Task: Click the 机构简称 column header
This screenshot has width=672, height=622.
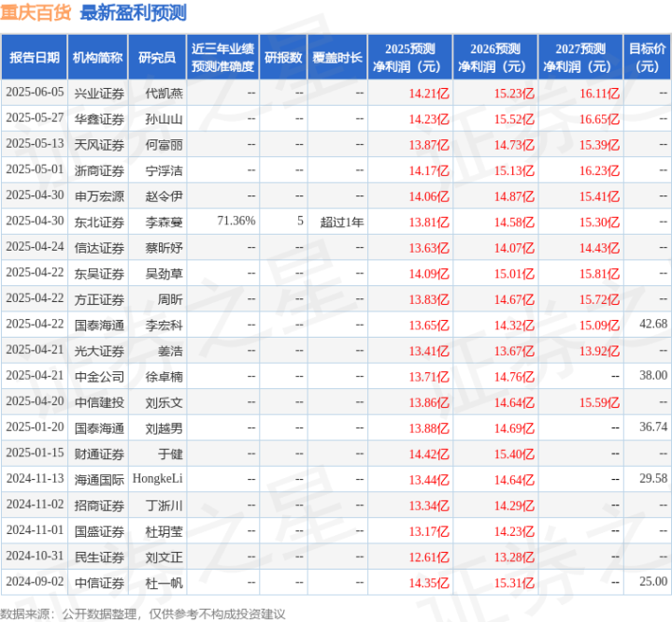Action: point(98,57)
